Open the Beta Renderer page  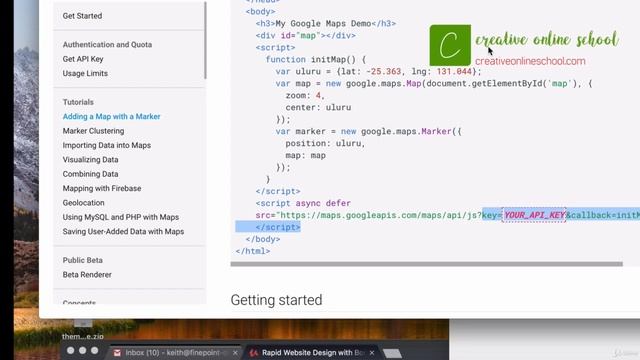[x=87, y=275]
